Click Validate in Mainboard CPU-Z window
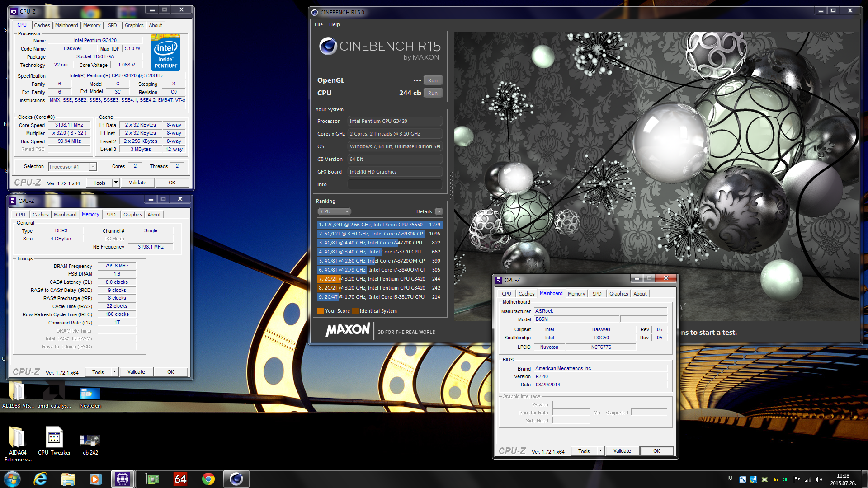The height and width of the screenshot is (488, 868). click(622, 451)
